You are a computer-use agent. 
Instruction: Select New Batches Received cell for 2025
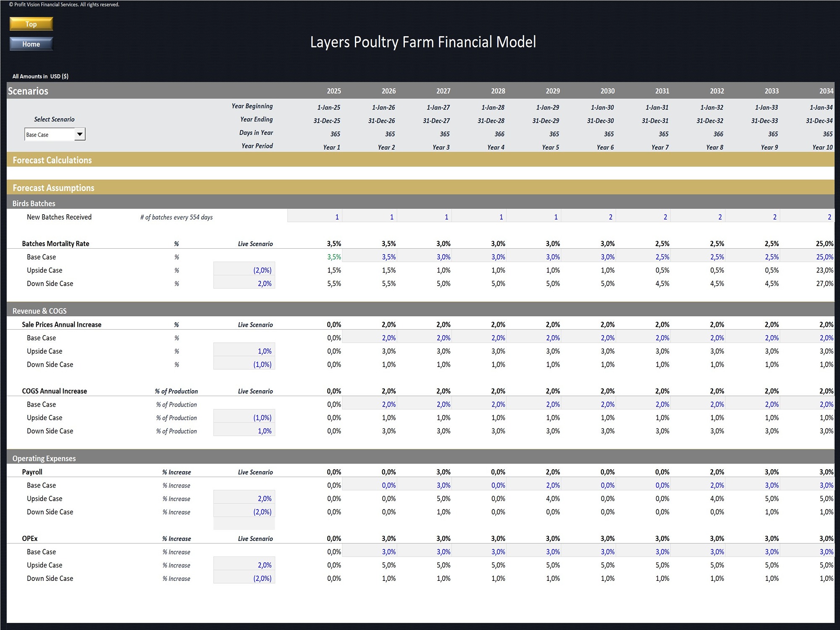[x=315, y=217]
